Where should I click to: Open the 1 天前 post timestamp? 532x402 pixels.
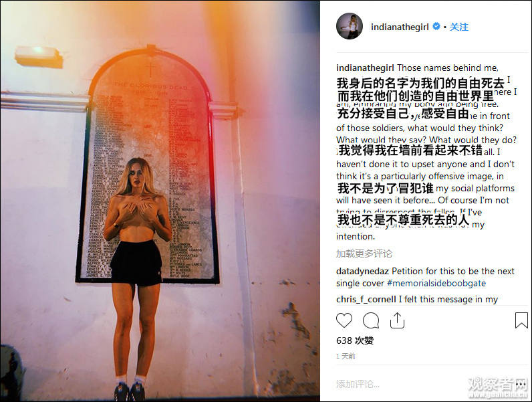pos(346,356)
